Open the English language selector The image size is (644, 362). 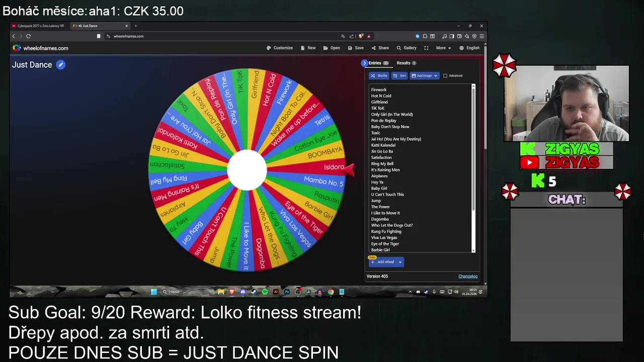(469, 48)
